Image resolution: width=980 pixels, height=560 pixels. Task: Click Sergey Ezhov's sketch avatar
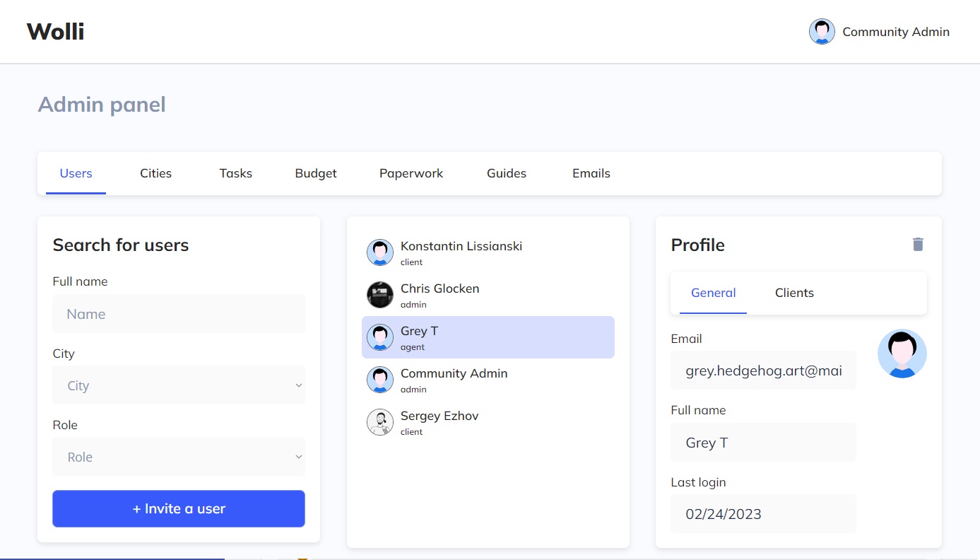[380, 422]
